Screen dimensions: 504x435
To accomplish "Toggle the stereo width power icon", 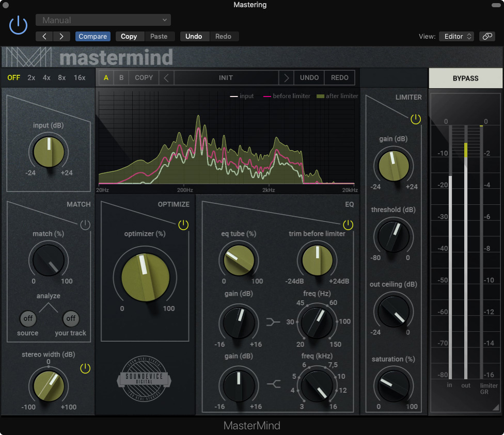I will tap(85, 368).
